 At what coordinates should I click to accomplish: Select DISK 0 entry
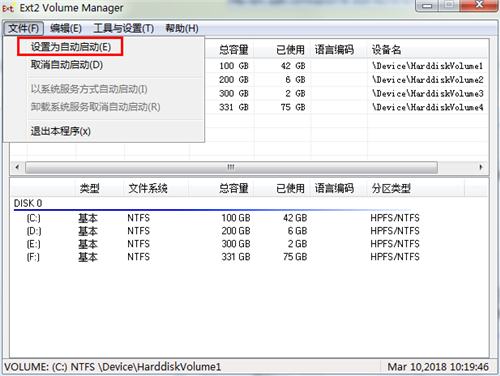(x=28, y=203)
